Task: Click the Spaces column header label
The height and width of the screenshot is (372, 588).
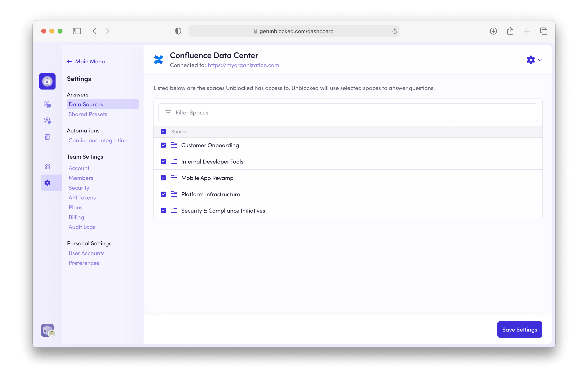Action: coord(179,132)
